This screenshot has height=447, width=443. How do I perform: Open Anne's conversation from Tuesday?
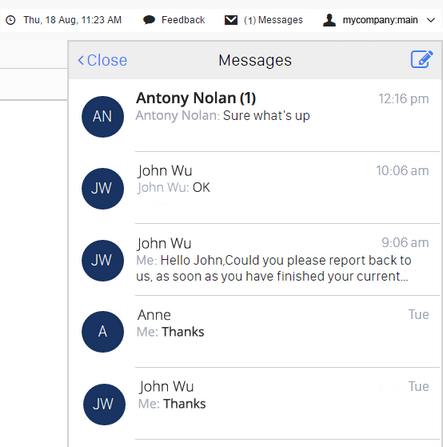[x=255, y=332]
